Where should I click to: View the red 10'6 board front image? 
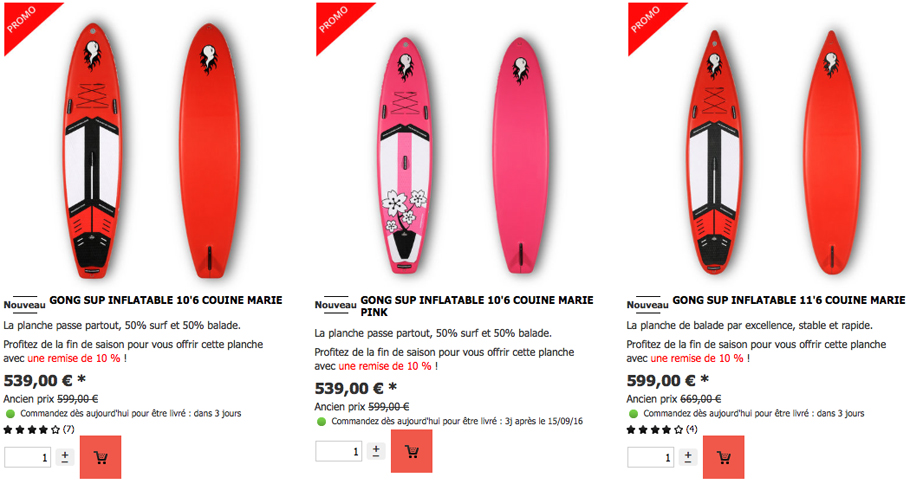coord(92,150)
